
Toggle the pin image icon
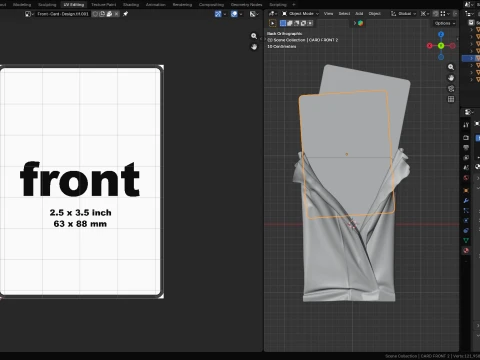coord(125,14)
